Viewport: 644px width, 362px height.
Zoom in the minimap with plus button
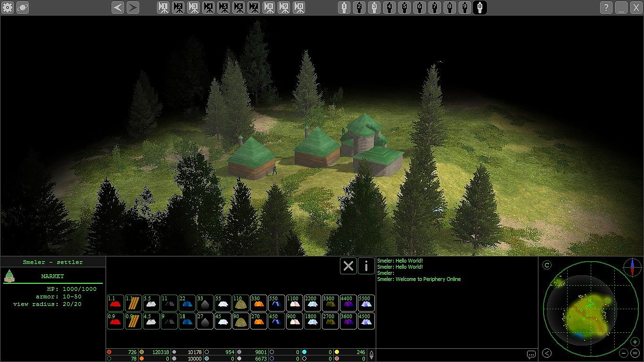pos(635,342)
